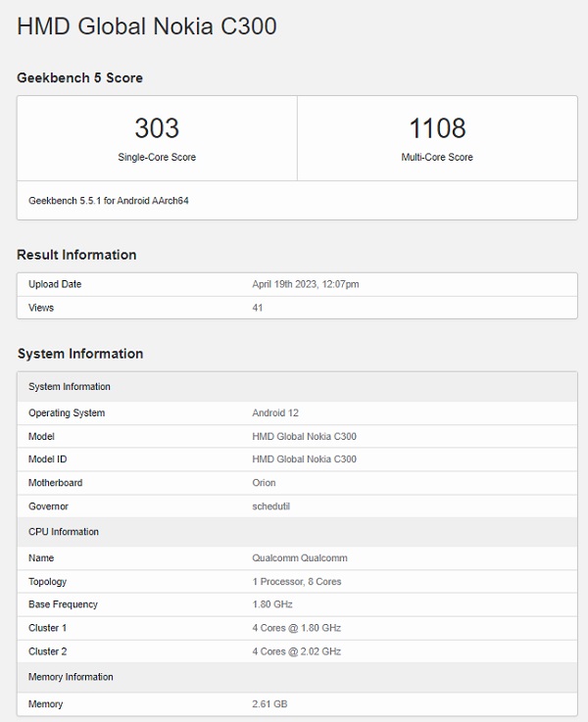The height and width of the screenshot is (722, 588).
Task: Click the Views count of 41
Action: click(258, 308)
